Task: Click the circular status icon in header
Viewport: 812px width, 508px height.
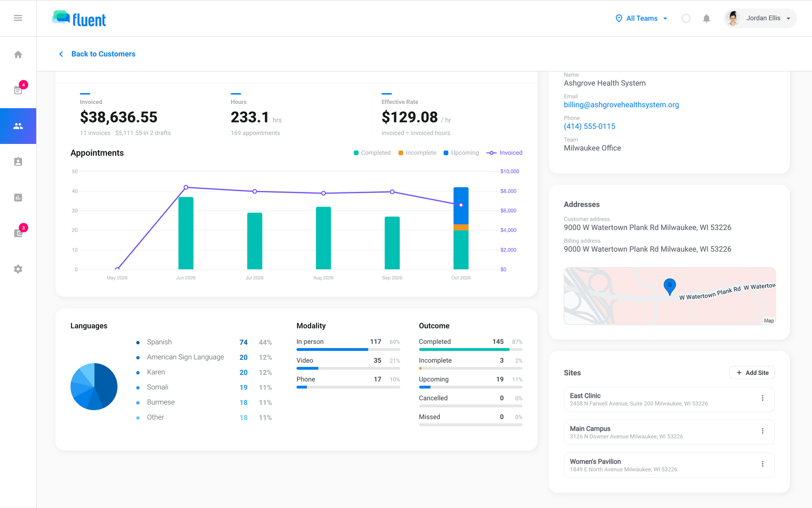Action: tap(686, 18)
